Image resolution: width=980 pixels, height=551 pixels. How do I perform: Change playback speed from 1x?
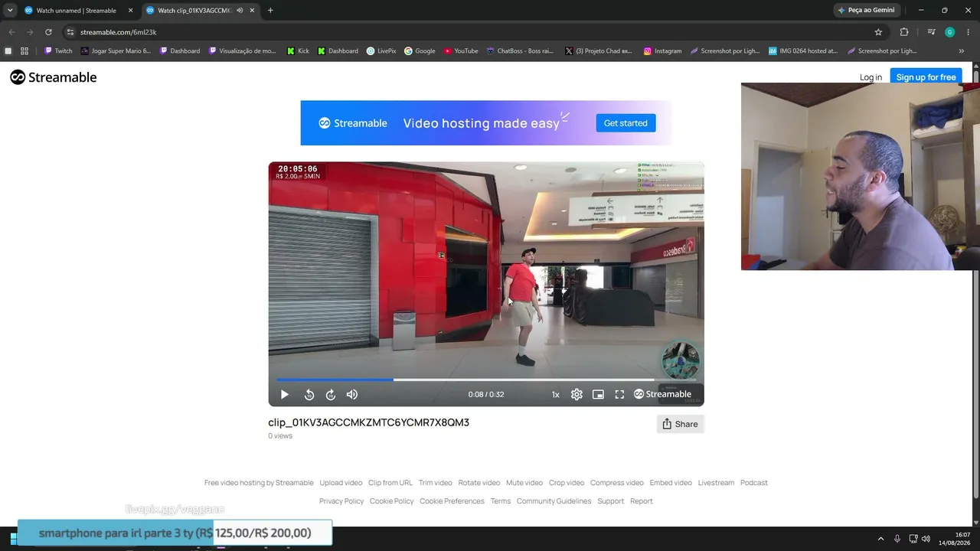556,395
